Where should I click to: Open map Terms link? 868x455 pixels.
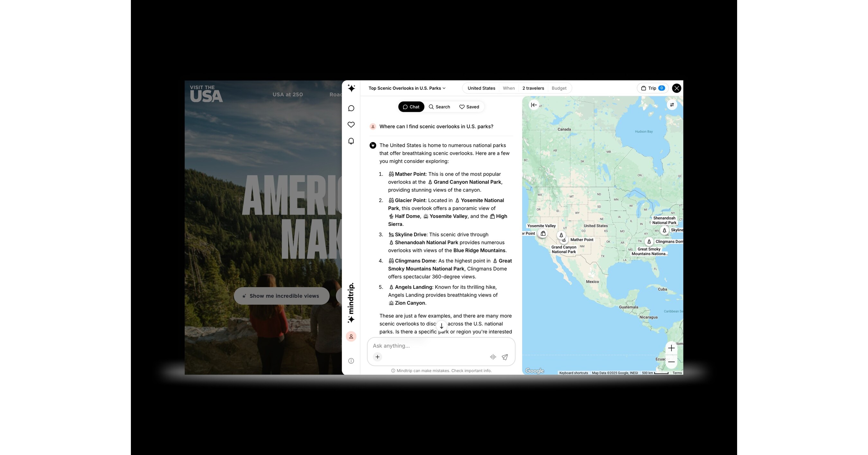[677, 373]
